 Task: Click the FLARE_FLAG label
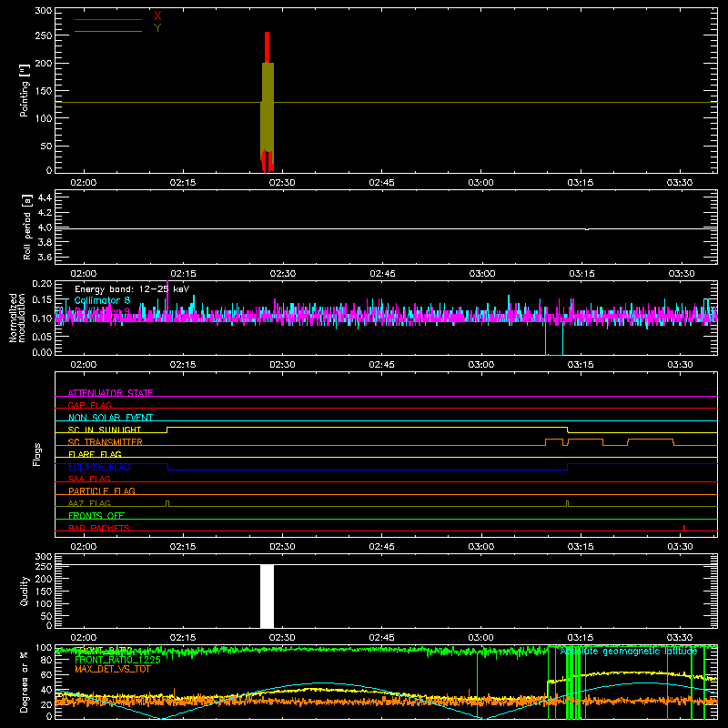pos(95,454)
